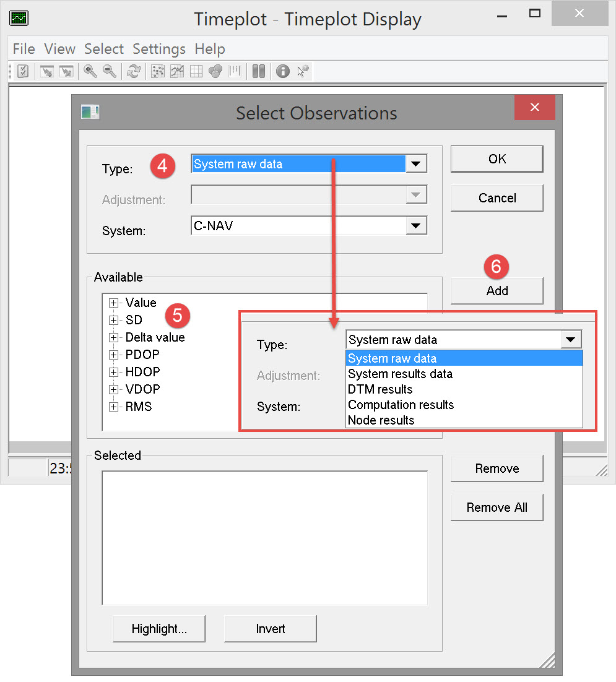Click the empty Selected list box
This screenshot has height=682, width=616.
click(264, 538)
